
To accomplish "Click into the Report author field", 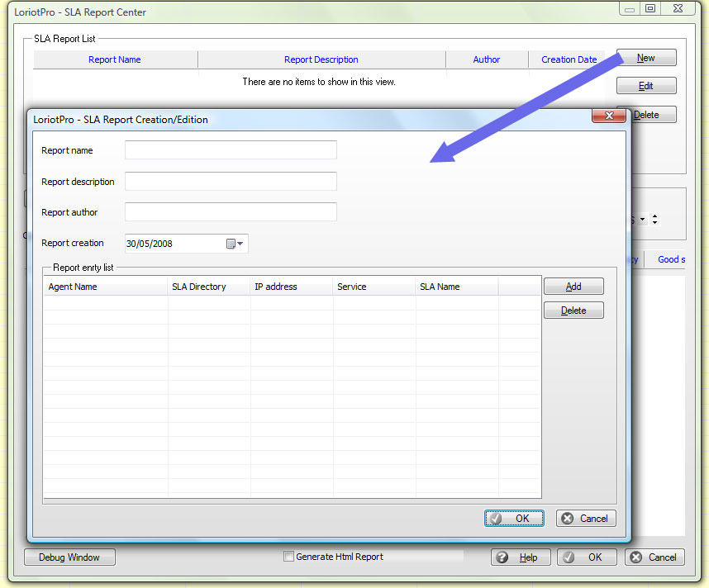I will [231, 212].
